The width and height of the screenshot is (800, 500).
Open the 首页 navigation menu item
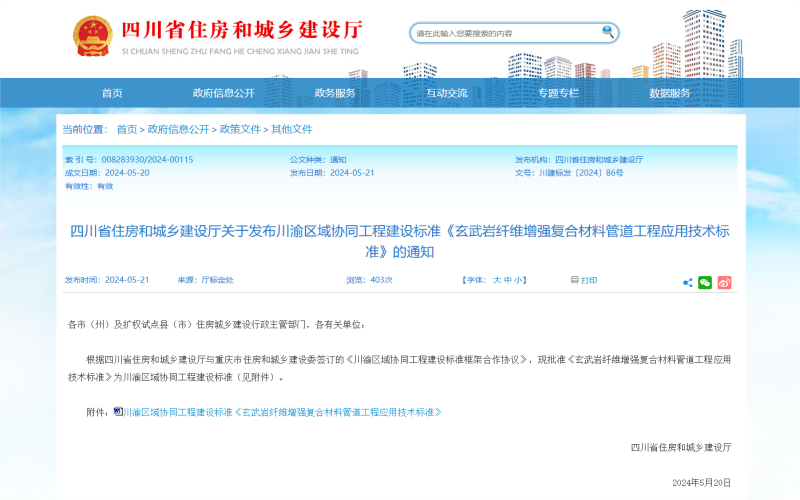coord(112,93)
